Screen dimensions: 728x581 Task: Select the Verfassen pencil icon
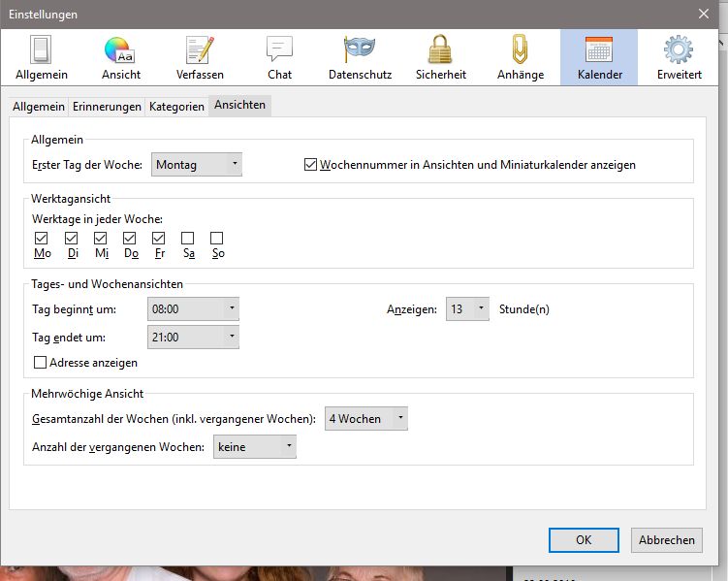[200, 57]
